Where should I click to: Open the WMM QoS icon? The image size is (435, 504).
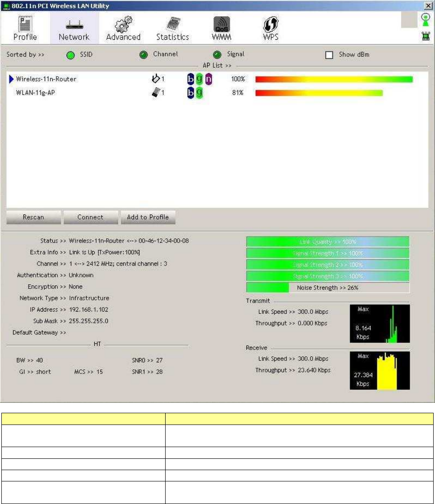(x=222, y=24)
